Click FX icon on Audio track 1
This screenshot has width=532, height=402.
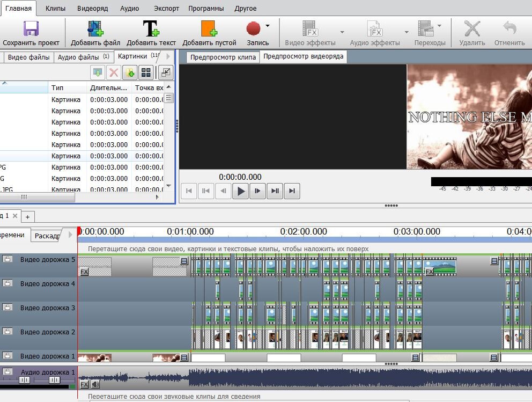tap(84, 384)
